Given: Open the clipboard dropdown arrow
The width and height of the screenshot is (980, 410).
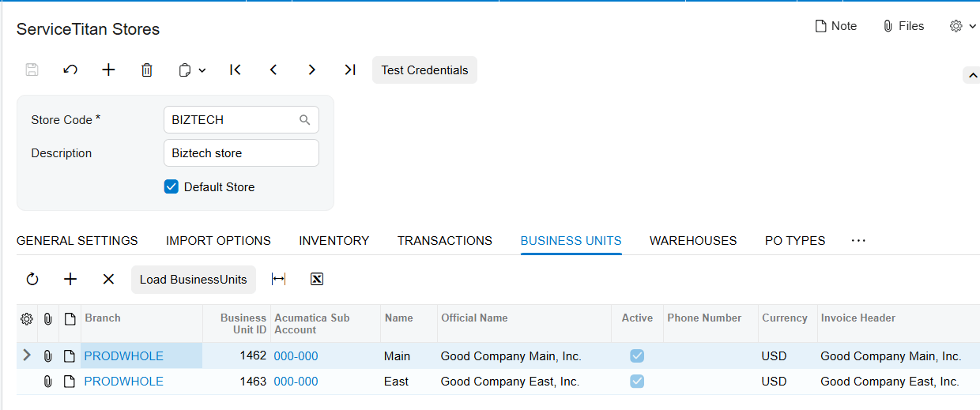Looking at the screenshot, I should pos(202,70).
